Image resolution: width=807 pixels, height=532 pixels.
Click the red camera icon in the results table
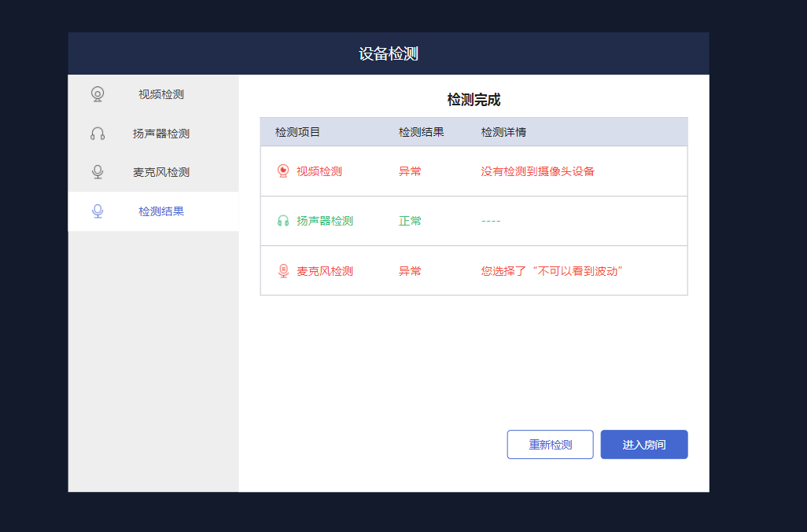(x=283, y=171)
